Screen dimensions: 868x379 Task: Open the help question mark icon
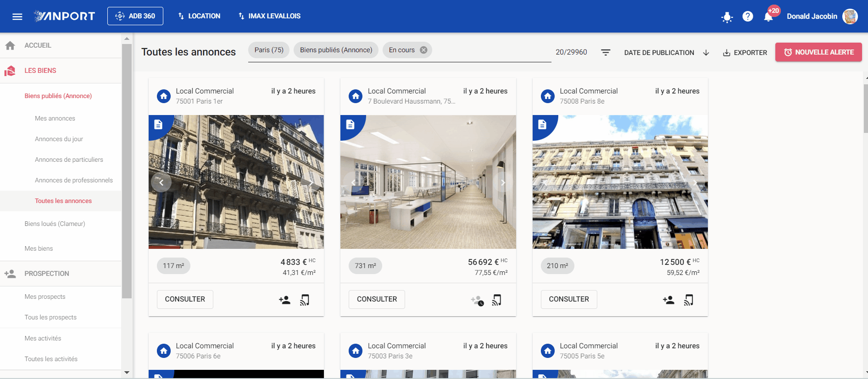748,16
